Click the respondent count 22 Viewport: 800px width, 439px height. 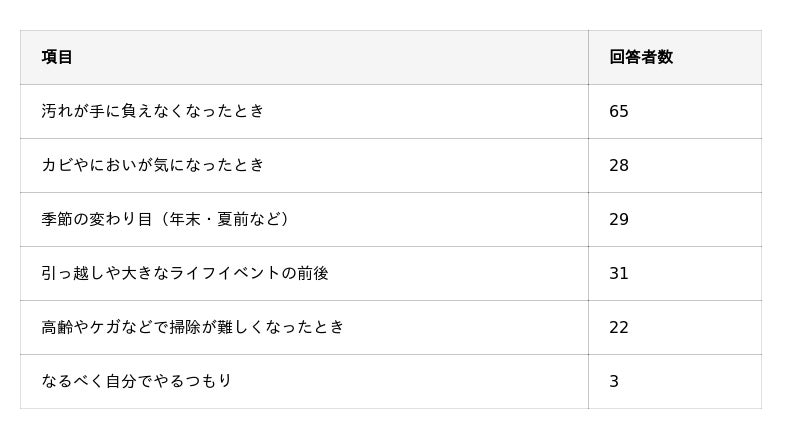coord(619,327)
